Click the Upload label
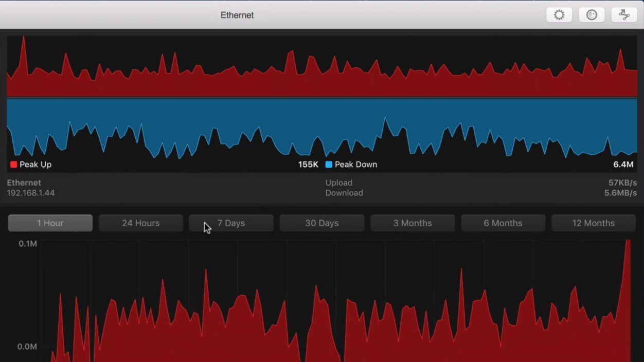The width and height of the screenshot is (644, 362). pyautogui.click(x=338, y=183)
